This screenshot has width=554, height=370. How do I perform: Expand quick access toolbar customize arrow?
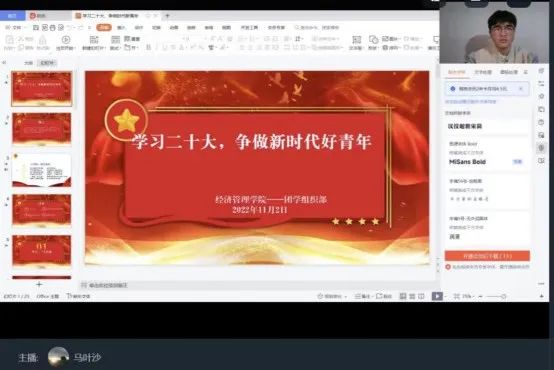[89, 28]
